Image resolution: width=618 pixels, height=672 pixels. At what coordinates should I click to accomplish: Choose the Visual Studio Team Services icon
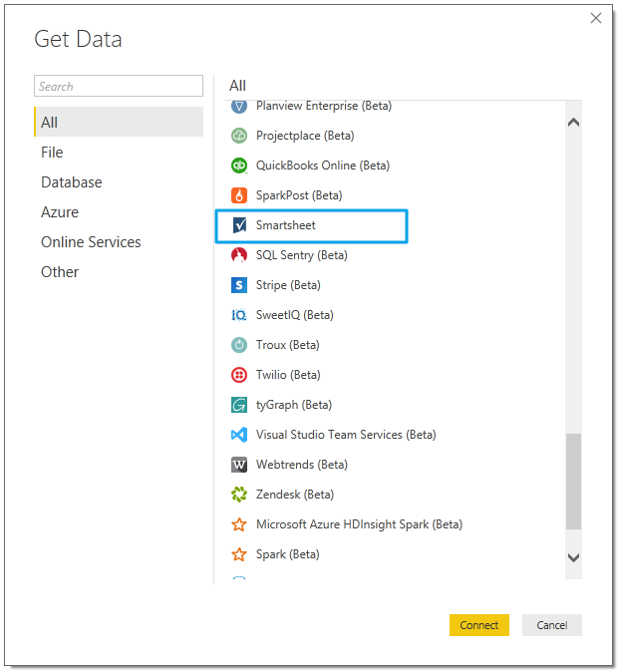pyautogui.click(x=239, y=435)
